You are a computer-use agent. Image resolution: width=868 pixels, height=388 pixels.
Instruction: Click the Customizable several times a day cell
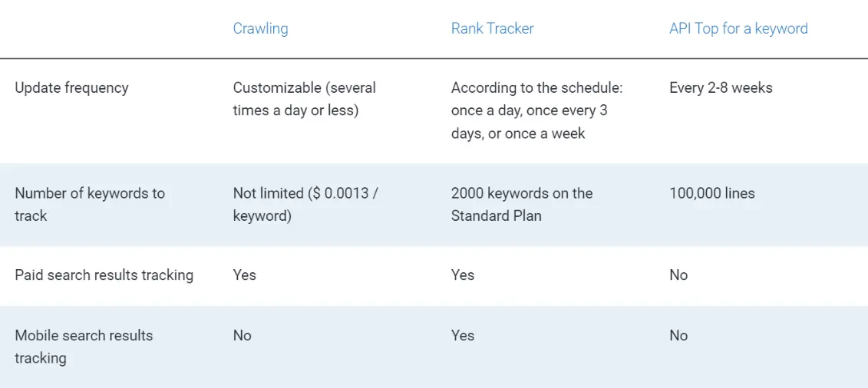(x=304, y=99)
